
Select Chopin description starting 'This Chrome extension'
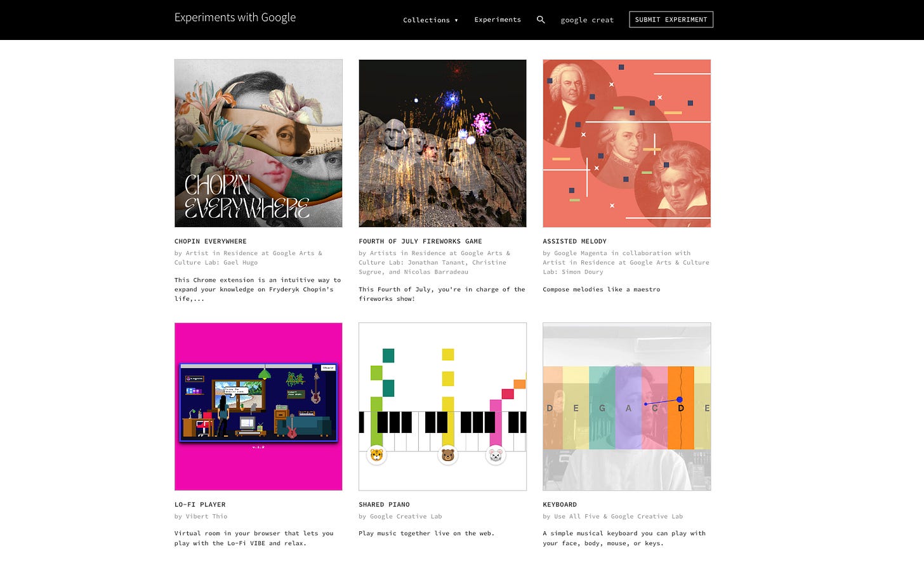[x=258, y=289]
